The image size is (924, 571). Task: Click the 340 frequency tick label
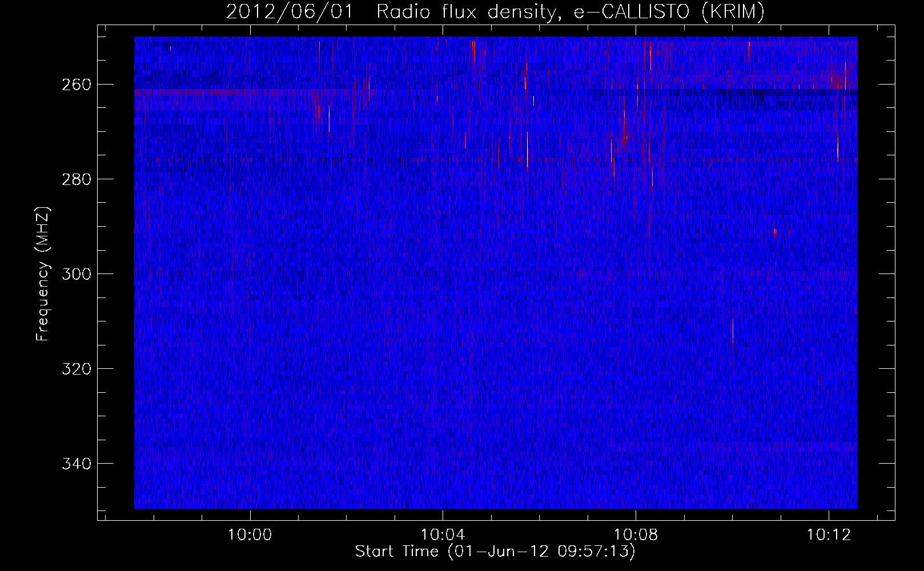click(x=75, y=464)
